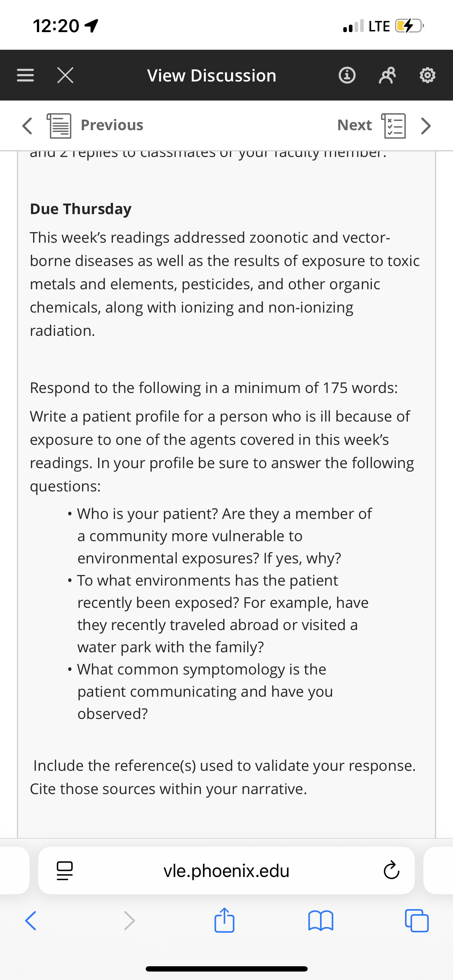This screenshot has height=980, width=453.
Task: Tap the vle.phoenix.edu address bar
Action: tap(226, 870)
